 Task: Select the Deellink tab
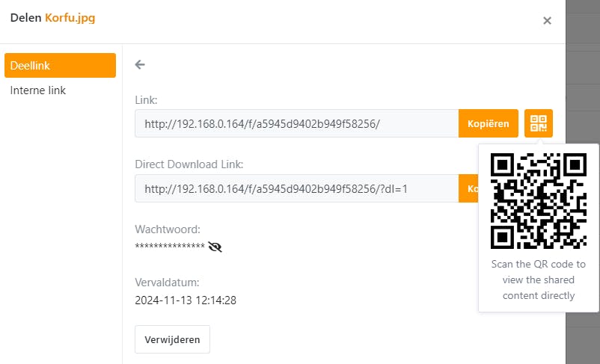tap(60, 66)
